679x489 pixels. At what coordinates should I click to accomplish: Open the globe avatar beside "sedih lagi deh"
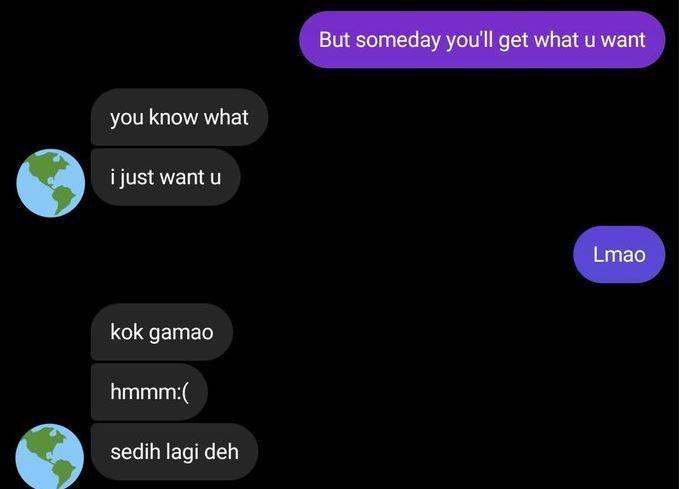tap(50, 457)
